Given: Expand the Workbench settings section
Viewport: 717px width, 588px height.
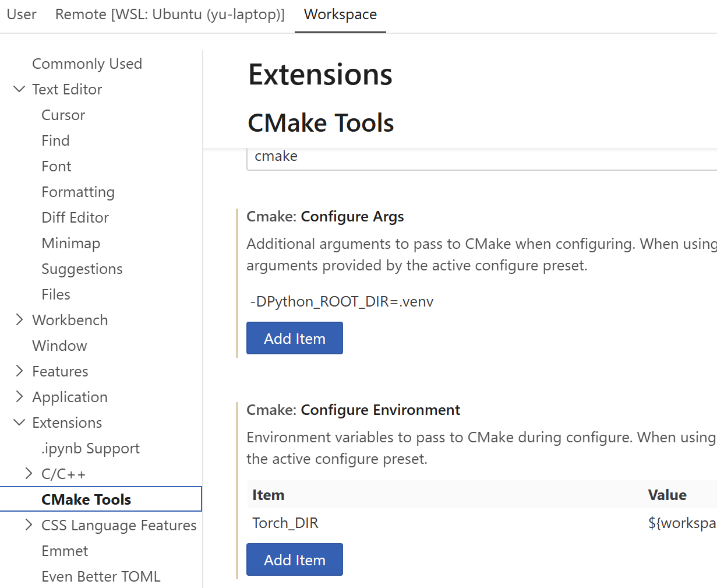Looking at the screenshot, I should click(x=19, y=320).
